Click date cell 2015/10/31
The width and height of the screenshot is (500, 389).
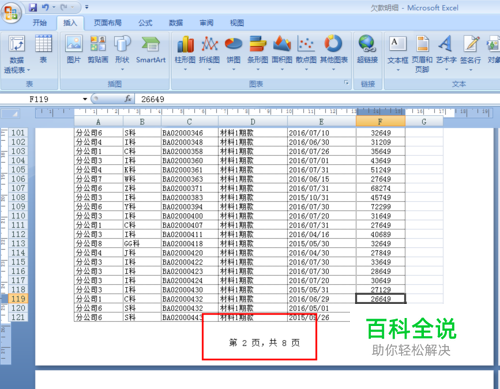pos(321,197)
